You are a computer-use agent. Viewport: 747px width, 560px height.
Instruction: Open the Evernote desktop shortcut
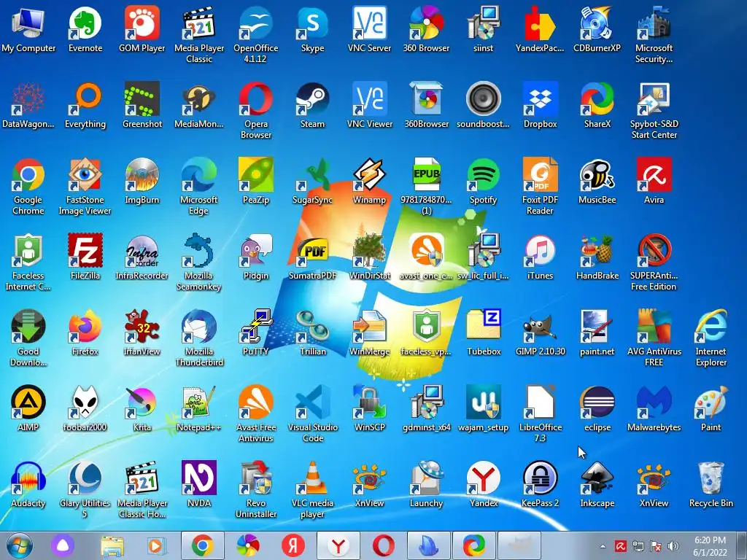[x=85, y=29]
